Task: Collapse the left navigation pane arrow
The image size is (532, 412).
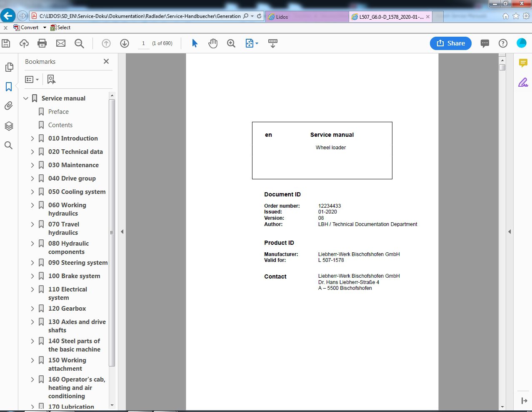Action: 122,231
